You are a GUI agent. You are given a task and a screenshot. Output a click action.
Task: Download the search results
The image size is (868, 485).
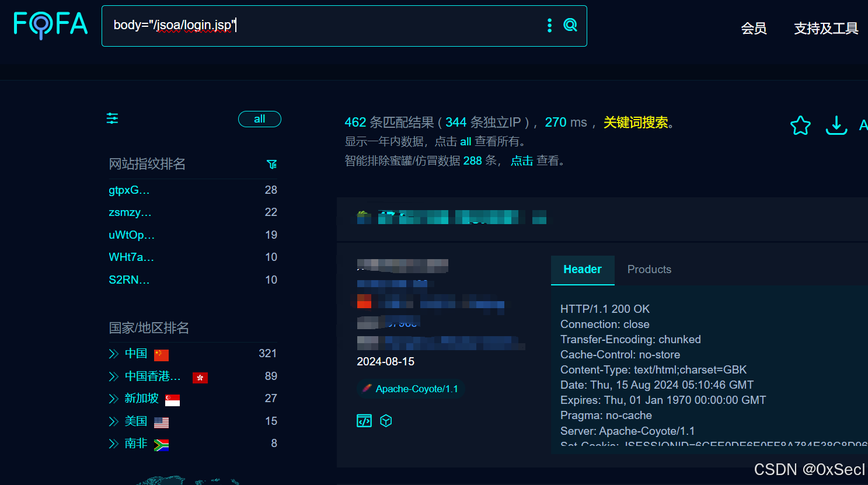pos(836,125)
